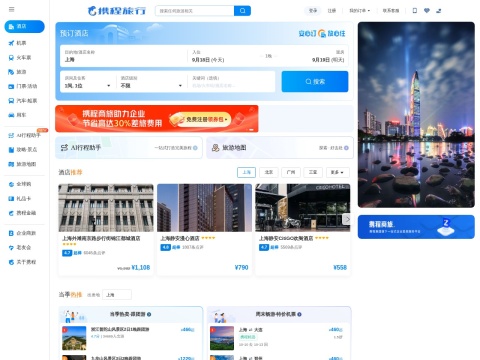Image resolution: width=480 pixels, height=360 pixels.
Task: Click the 用车 car icon in sidebar
Action: click(x=11, y=115)
